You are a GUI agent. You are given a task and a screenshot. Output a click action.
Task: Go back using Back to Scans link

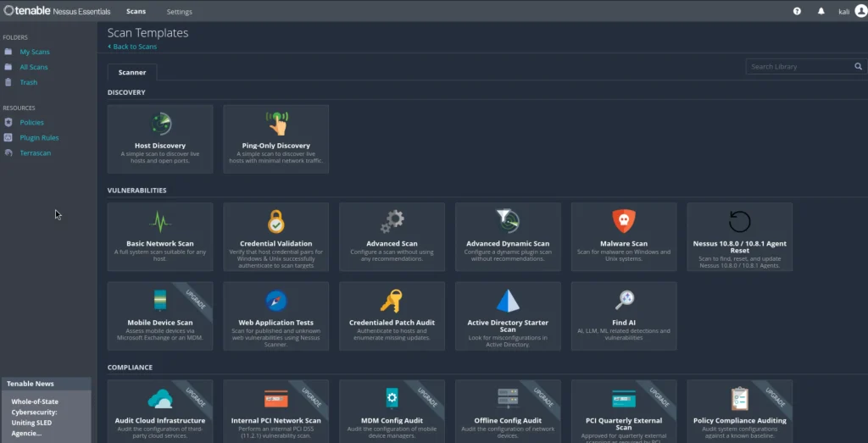(134, 47)
